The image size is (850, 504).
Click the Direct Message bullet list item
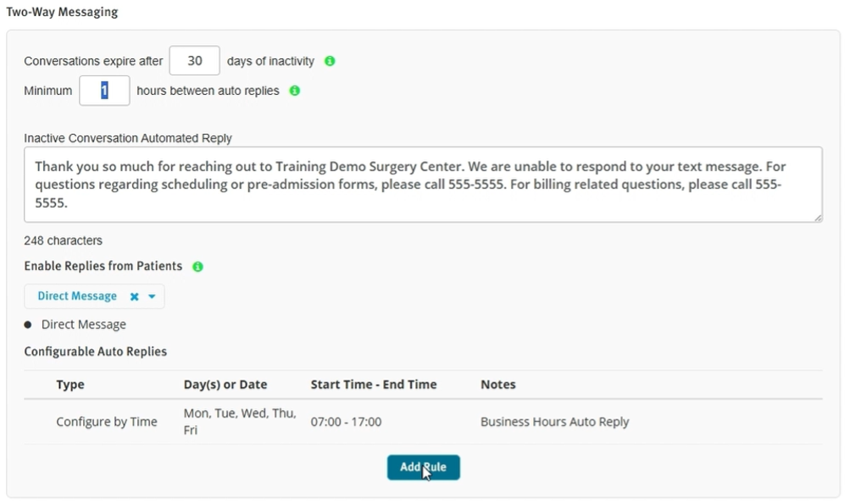84,324
